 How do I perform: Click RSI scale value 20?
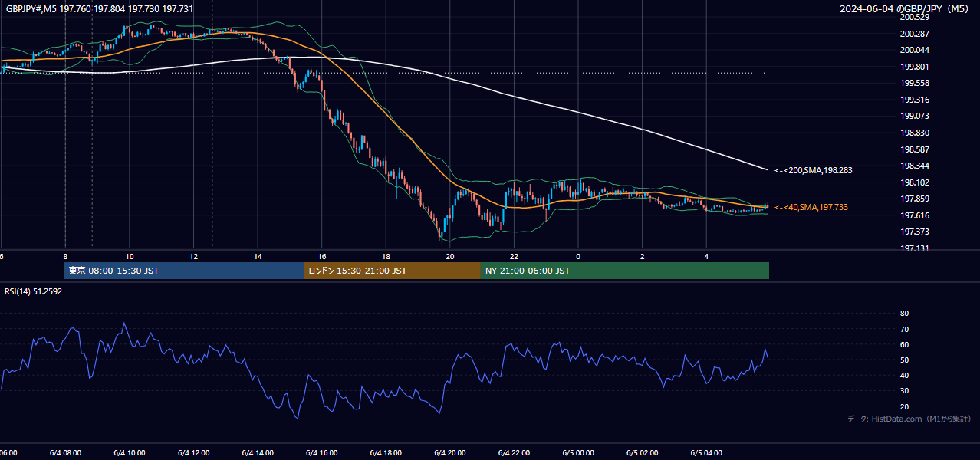[x=904, y=406]
